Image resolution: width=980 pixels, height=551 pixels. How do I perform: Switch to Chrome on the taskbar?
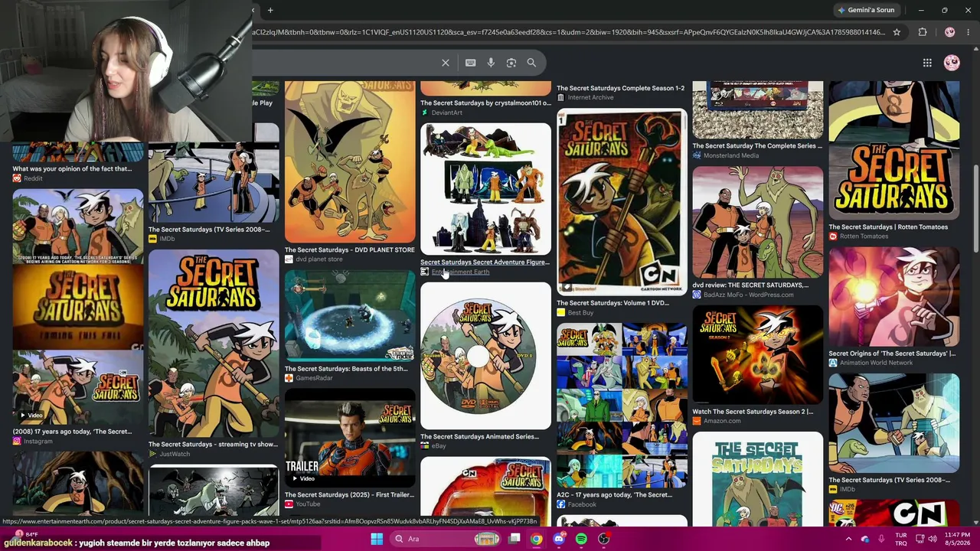click(537, 539)
